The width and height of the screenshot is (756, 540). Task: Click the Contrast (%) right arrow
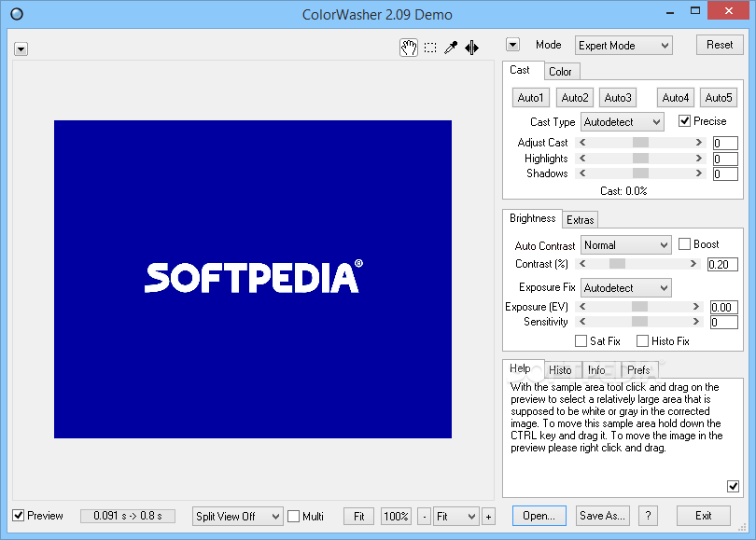click(693, 264)
